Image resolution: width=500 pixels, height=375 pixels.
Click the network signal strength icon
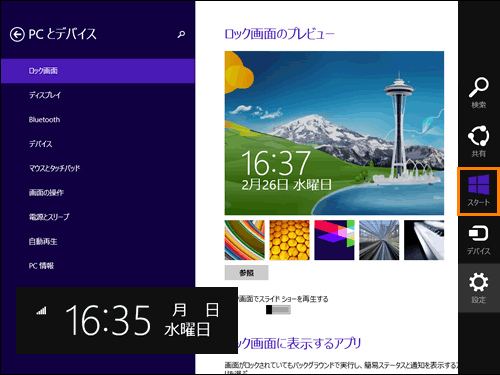click(x=41, y=310)
